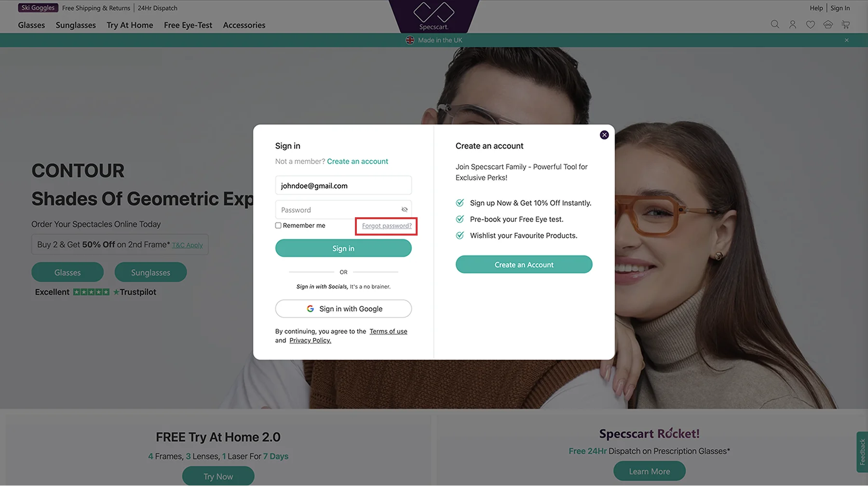Click the shopping cart icon
This screenshot has width=868, height=486.
point(845,24)
